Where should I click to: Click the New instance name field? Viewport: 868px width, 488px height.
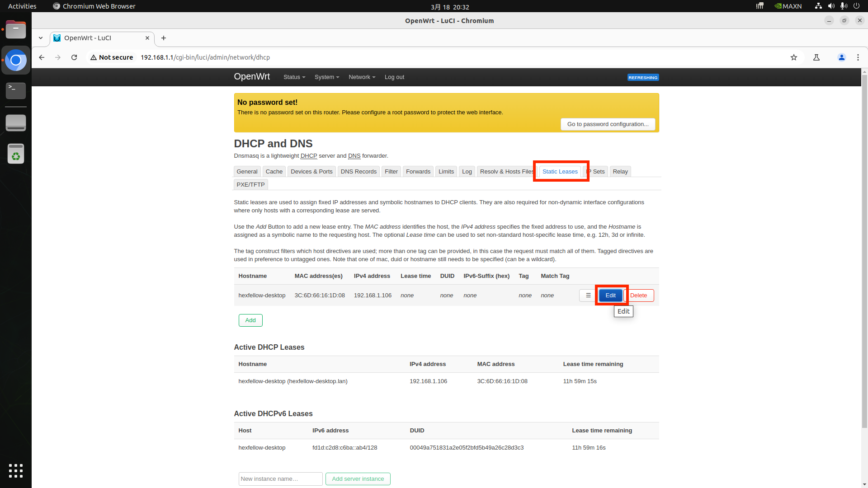tap(280, 479)
